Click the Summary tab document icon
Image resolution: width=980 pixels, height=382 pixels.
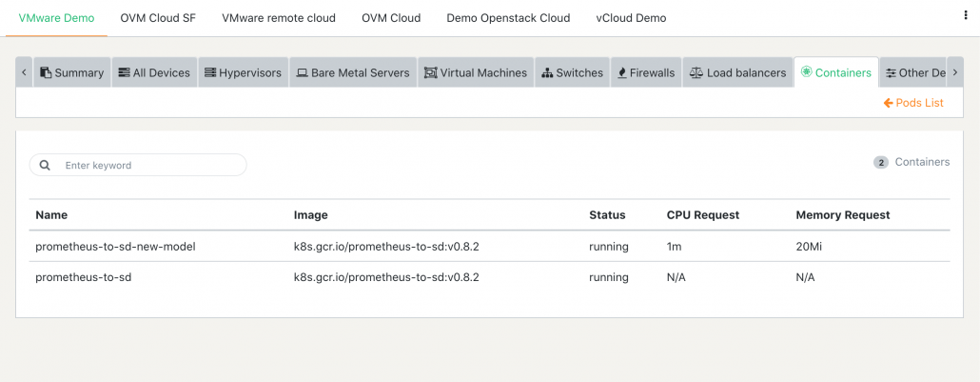[x=46, y=72]
